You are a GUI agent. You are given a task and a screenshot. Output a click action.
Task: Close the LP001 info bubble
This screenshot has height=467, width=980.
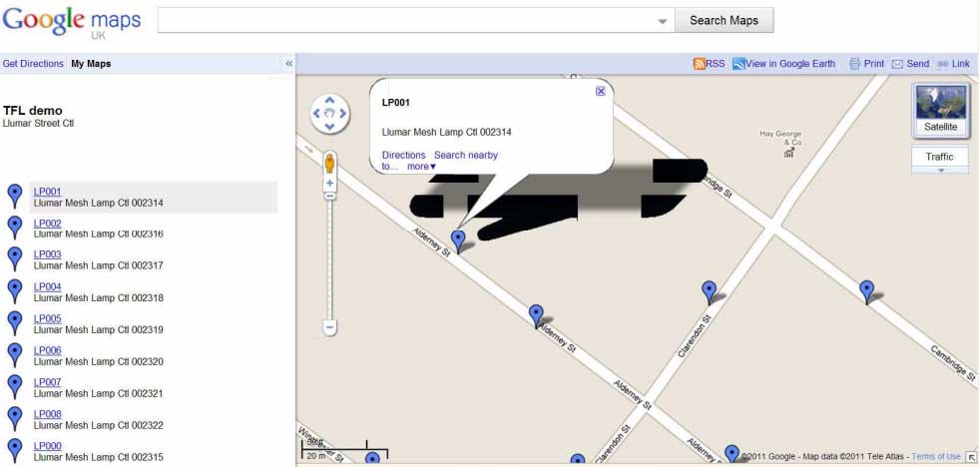(x=601, y=91)
